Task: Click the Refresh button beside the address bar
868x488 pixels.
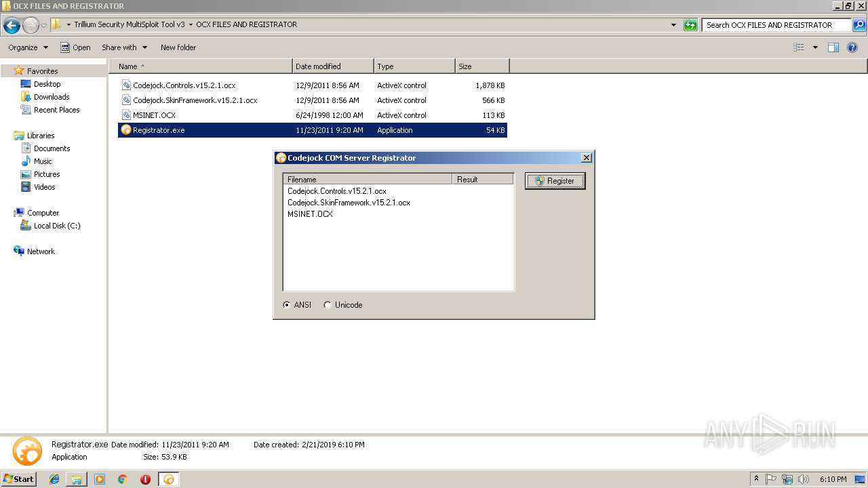Action: (690, 25)
